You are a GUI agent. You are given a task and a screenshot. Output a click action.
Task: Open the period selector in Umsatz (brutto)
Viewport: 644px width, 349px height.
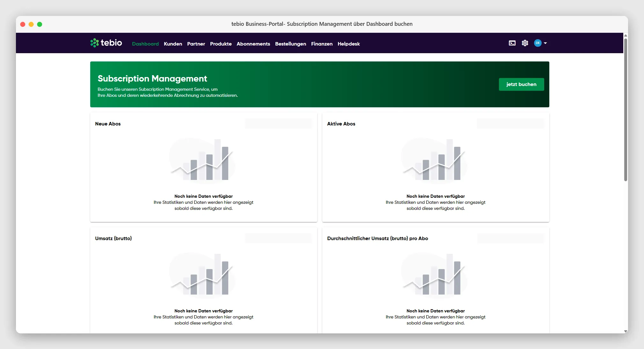(279, 238)
